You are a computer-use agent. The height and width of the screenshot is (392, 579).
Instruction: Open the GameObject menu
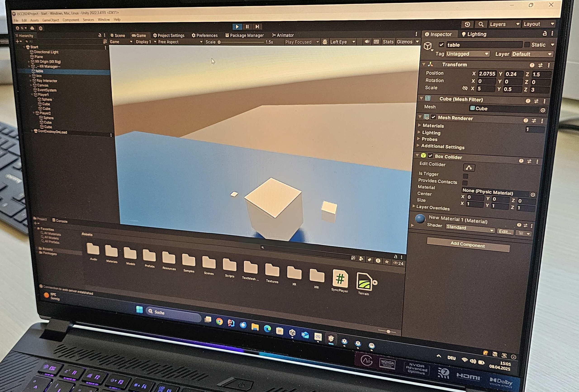click(x=51, y=20)
